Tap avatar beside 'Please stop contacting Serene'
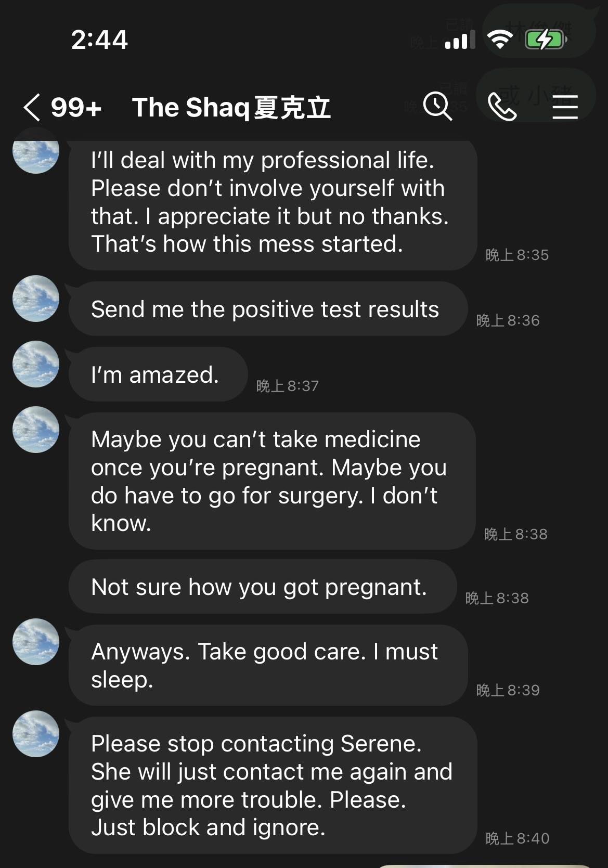 pyautogui.click(x=36, y=734)
